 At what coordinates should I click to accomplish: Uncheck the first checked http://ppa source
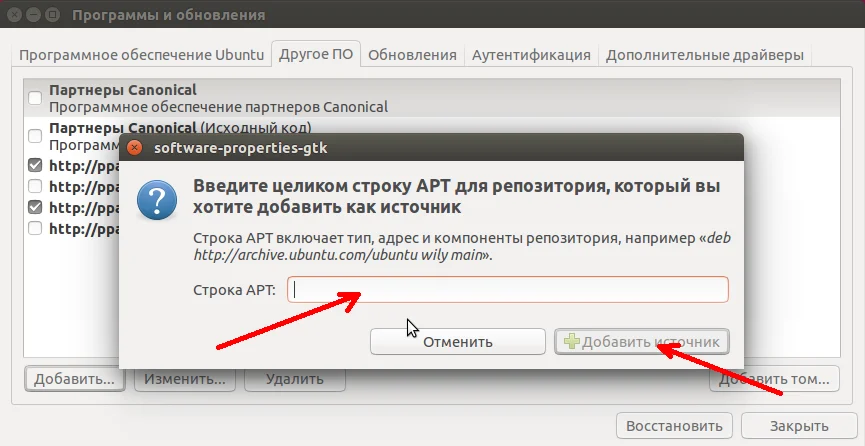tap(35, 165)
